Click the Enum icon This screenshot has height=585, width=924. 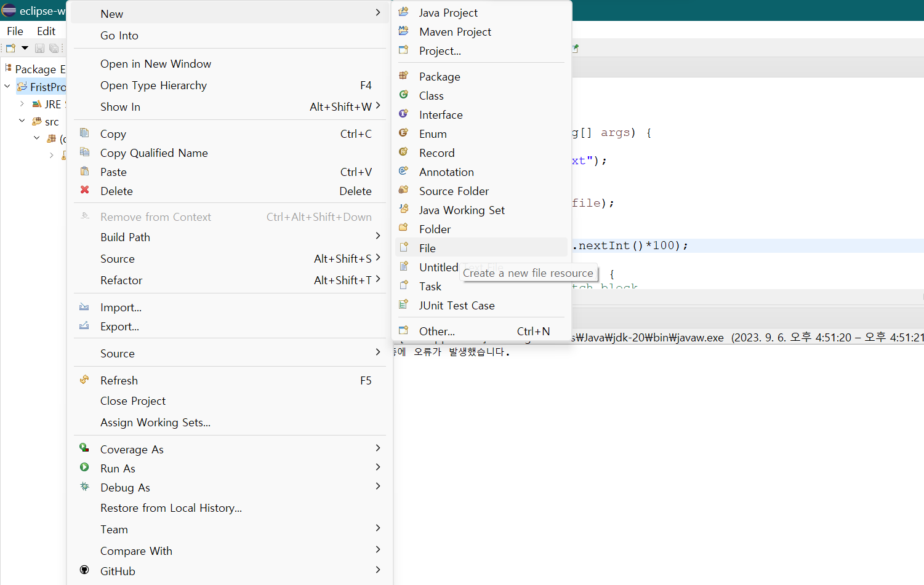[404, 133]
